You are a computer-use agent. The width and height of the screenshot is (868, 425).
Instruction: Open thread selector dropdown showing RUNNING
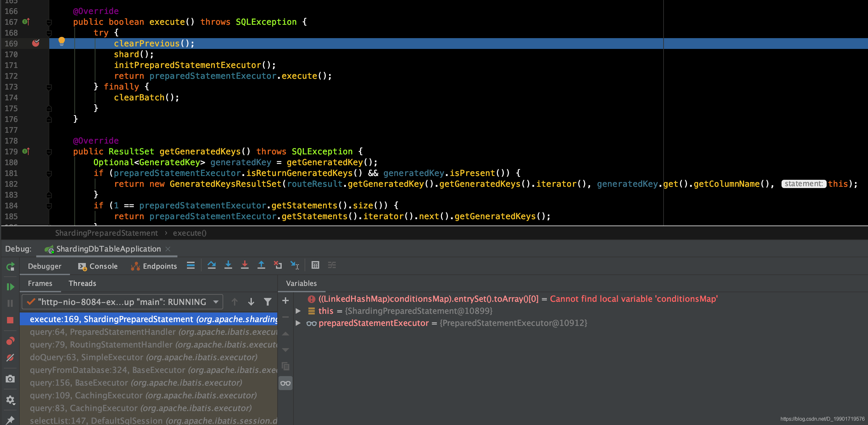click(122, 302)
